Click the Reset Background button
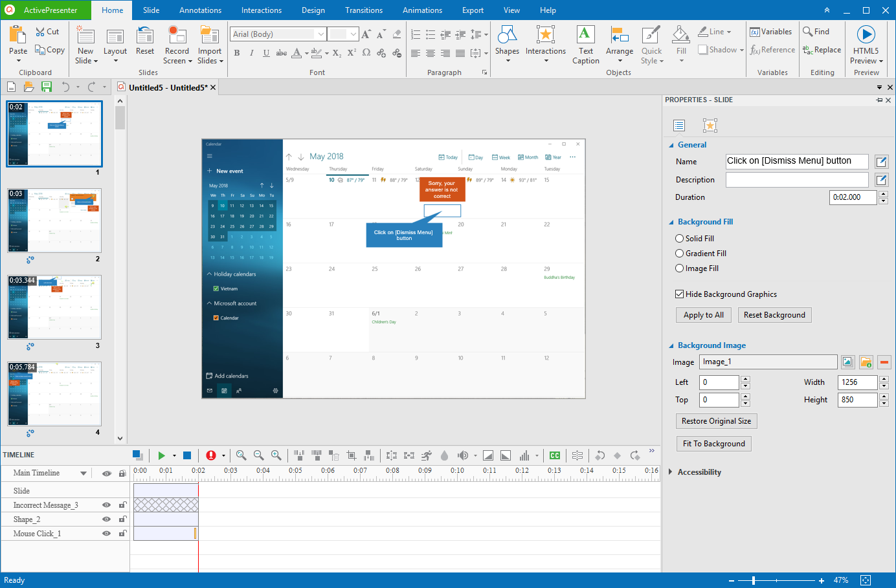Image resolution: width=896 pixels, height=588 pixels. pyautogui.click(x=774, y=315)
